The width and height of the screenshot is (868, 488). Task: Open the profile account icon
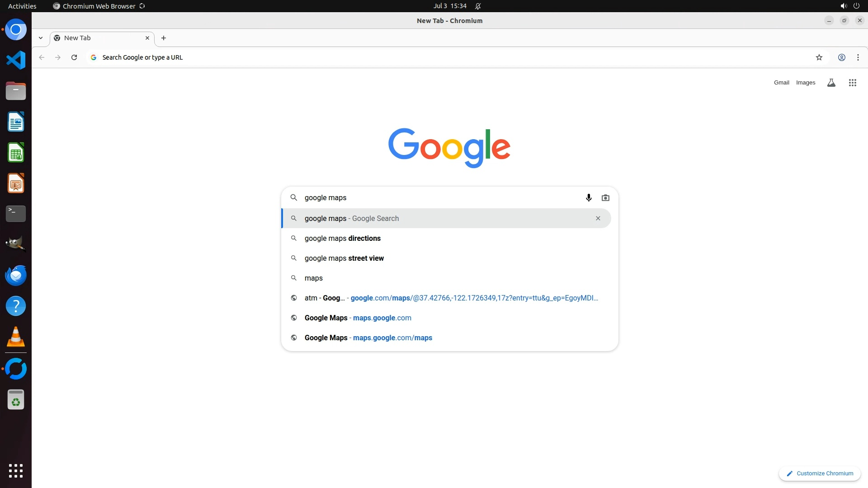(841, 57)
